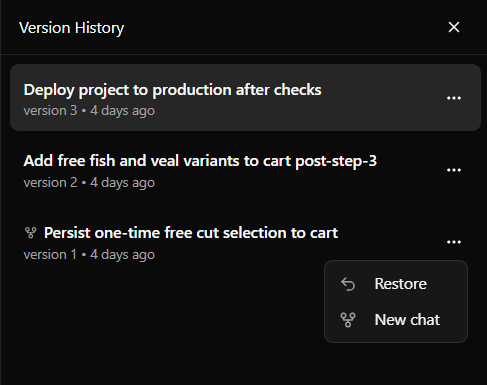This screenshot has height=385, width=487.
Task: Click "post-step-3" text in version 2 title
Action: click(336, 161)
